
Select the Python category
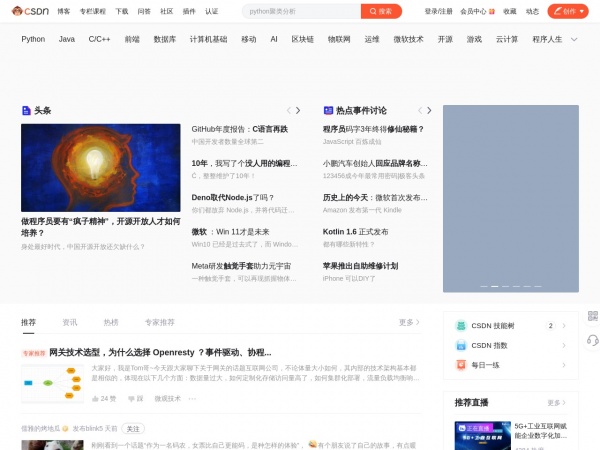coord(33,39)
